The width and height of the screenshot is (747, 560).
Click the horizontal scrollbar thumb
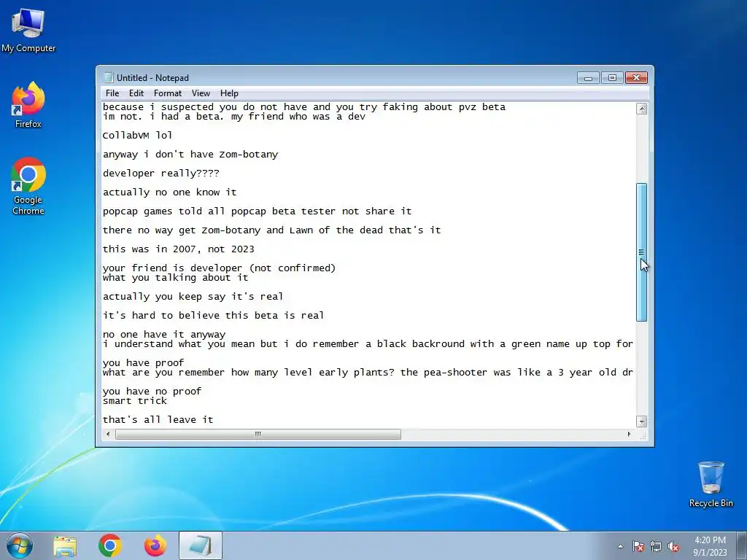(258, 435)
